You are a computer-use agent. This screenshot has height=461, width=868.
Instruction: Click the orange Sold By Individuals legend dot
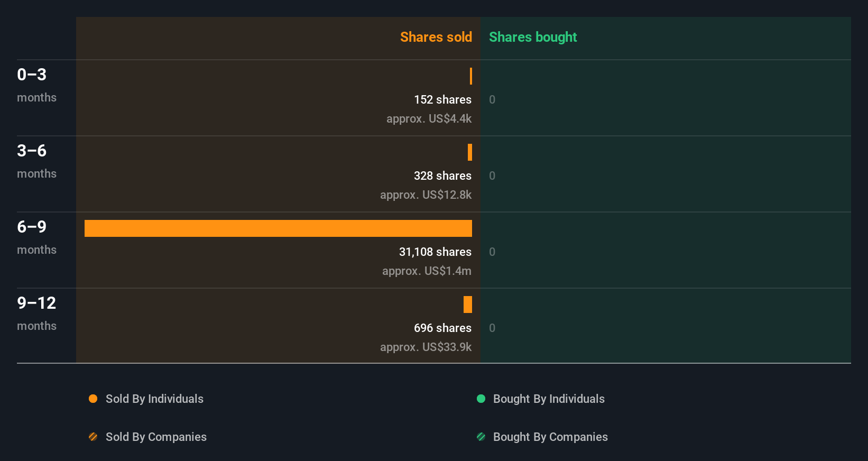[x=93, y=399]
